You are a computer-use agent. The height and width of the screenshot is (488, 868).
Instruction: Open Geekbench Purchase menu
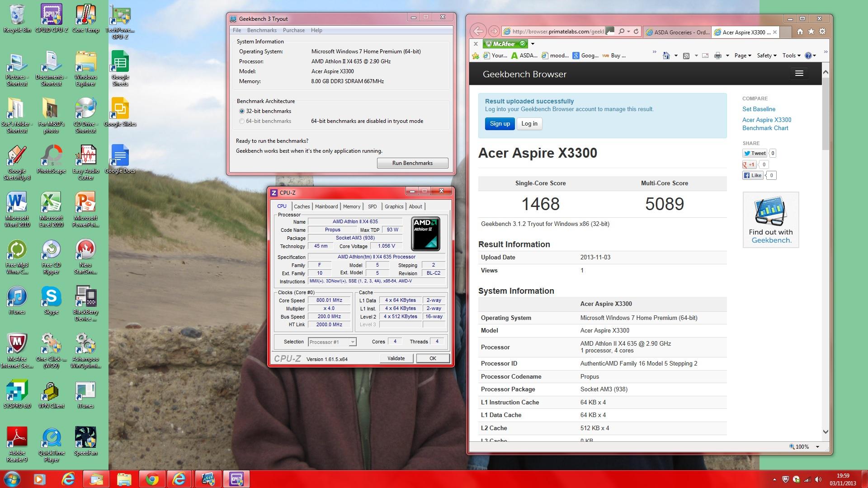point(294,30)
